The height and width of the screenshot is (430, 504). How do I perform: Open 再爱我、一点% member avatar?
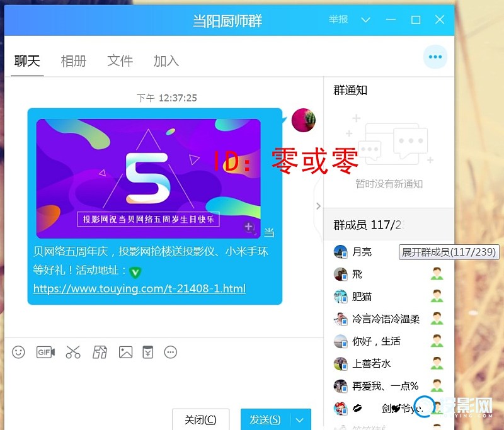pyautogui.click(x=340, y=386)
